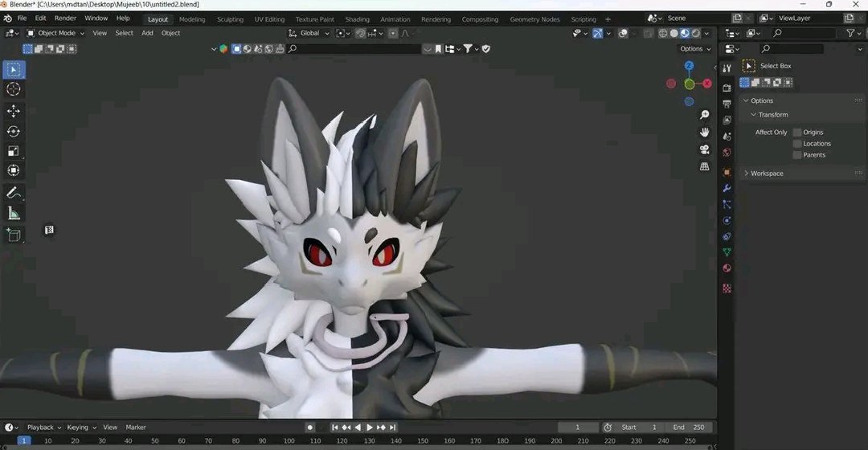The width and height of the screenshot is (868, 450).
Task: Switch to wireframe viewport shading
Action: pyautogui.click(x=662, y=33)
